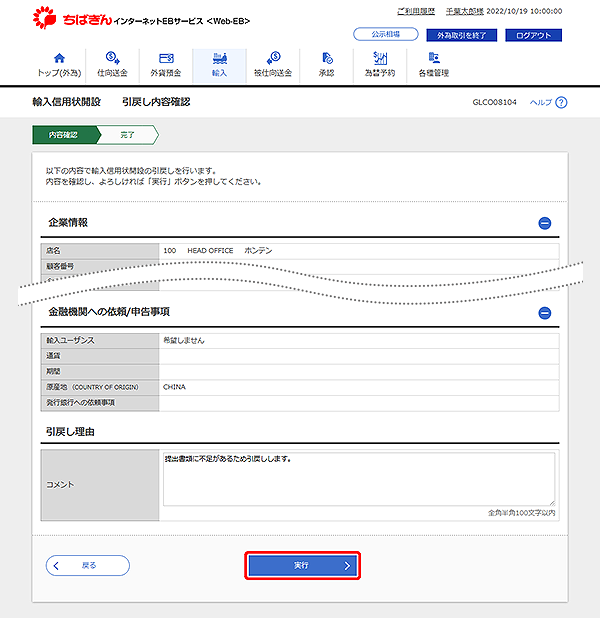This screenshot has width=600, height=618.
Task: Collapse the 企業情報 section
Action: (x=544, y=223)
